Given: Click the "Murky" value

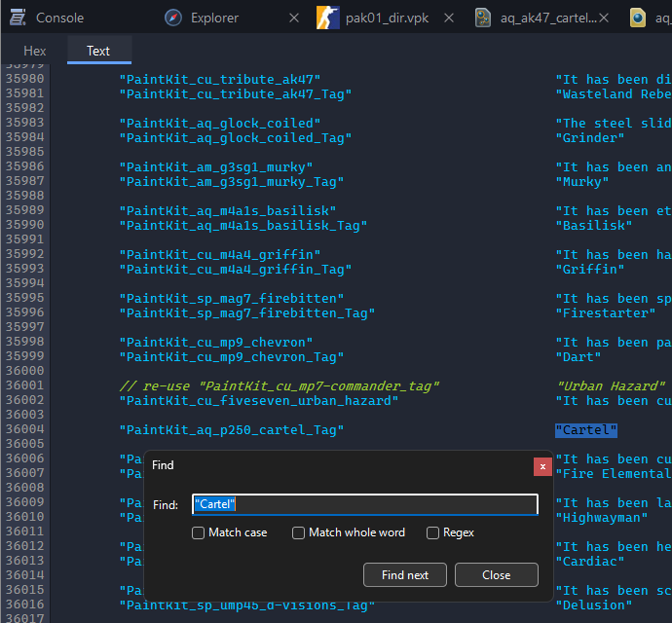Looking at the screenshot, I should (x=582, y=181).
